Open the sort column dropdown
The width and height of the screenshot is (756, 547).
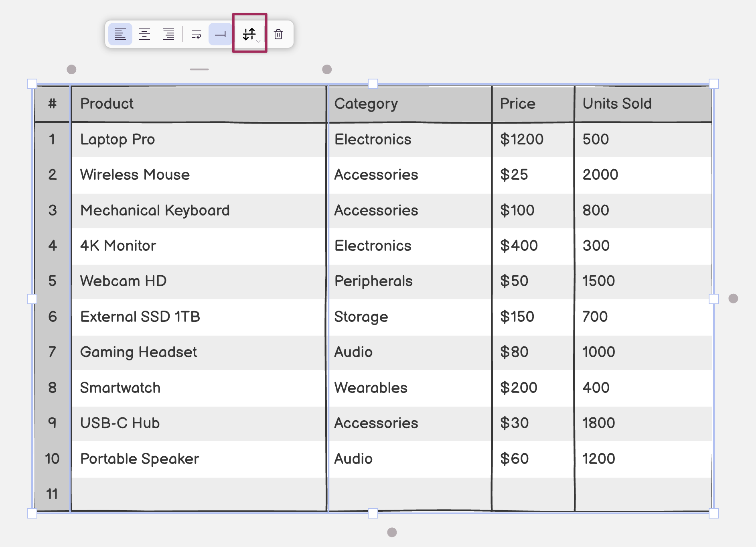[250, 35]
